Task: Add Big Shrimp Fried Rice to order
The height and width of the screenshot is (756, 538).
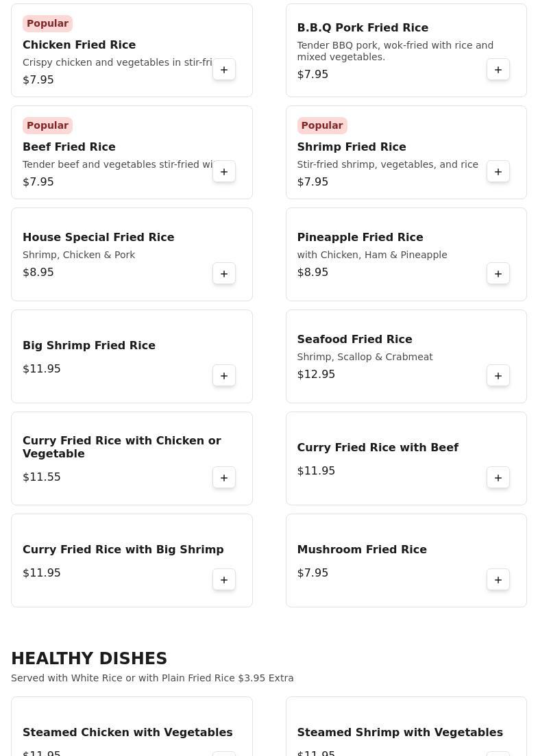Action: tap(224, 376)
